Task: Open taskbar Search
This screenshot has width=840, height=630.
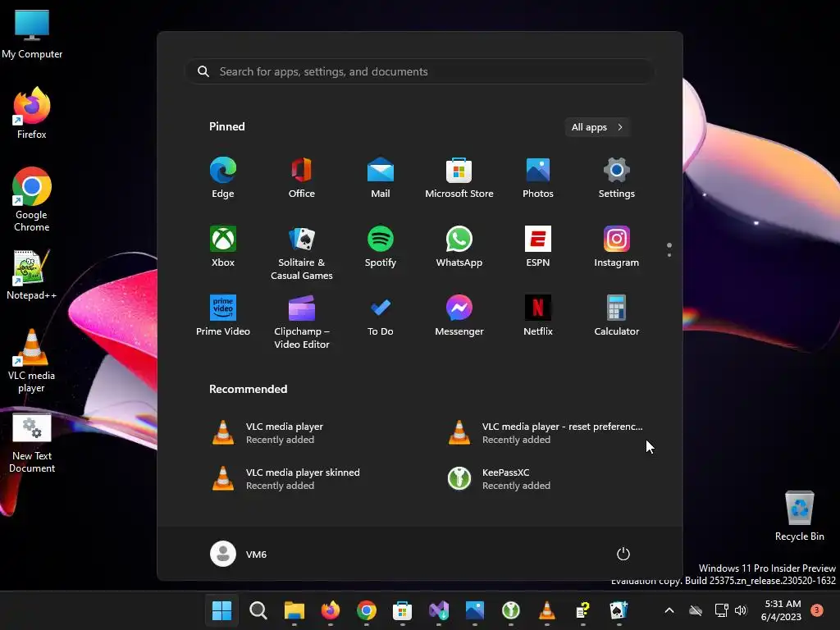Action: [x=258, y=610]
